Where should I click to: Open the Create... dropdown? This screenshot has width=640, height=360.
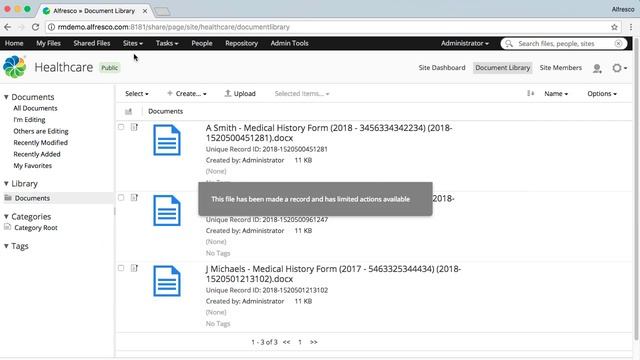[187, 93]
